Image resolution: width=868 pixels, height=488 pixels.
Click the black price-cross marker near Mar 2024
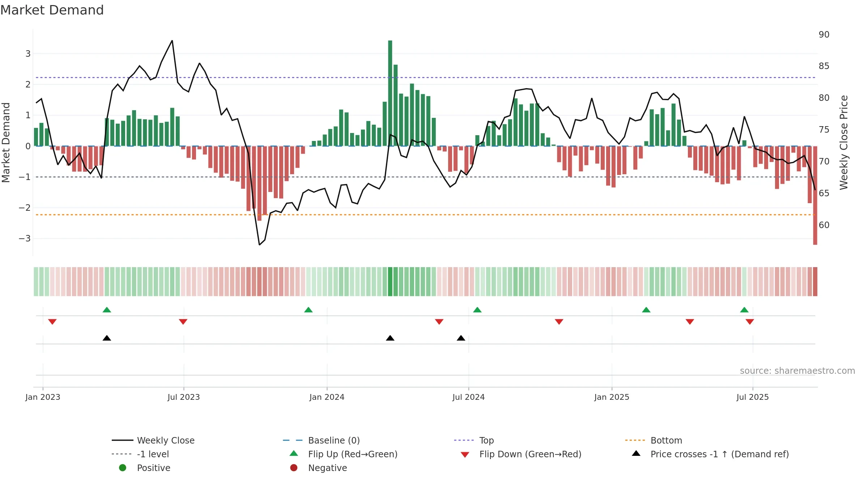pos(390,338)
